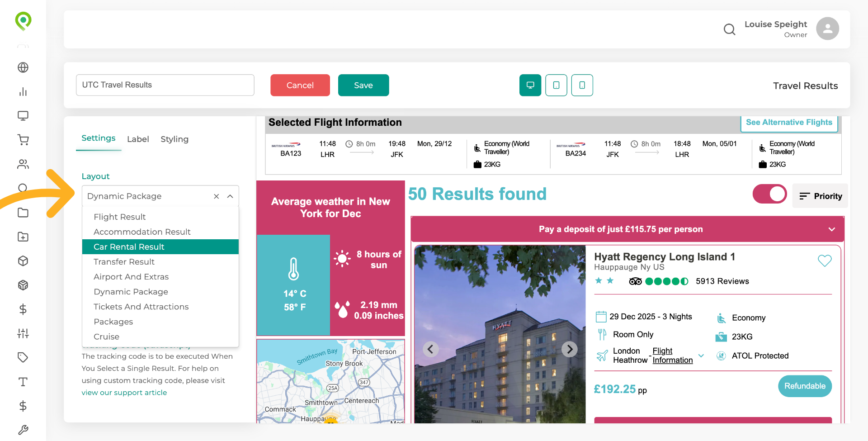
Task: Open the shopping cart sidebar icon
Action: pos(23,140)
